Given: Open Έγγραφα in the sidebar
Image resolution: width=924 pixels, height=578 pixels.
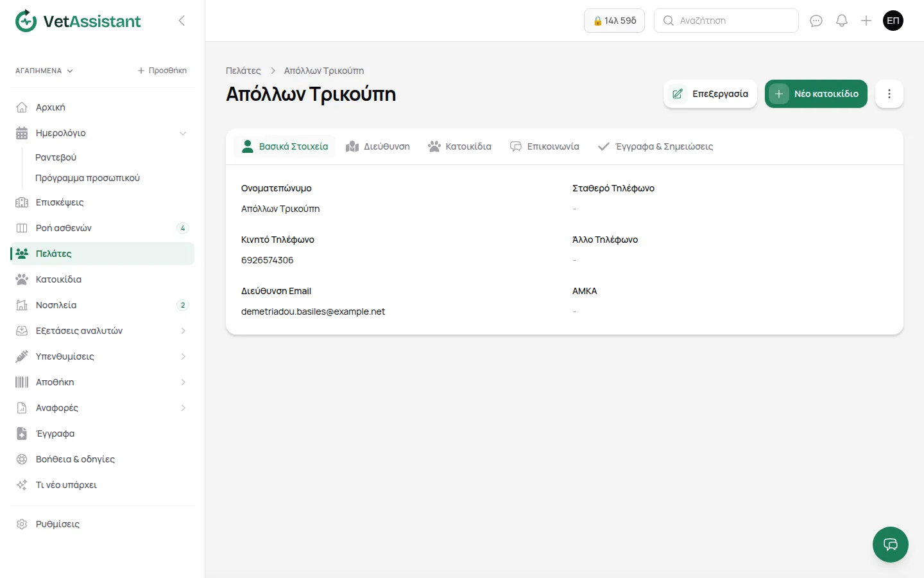Looking at the screenshot, I should pos(103,433).
